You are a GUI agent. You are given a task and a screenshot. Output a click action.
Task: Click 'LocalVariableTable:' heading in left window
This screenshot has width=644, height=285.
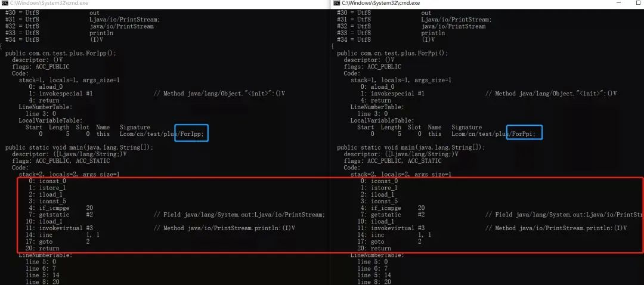coord(51,120)
